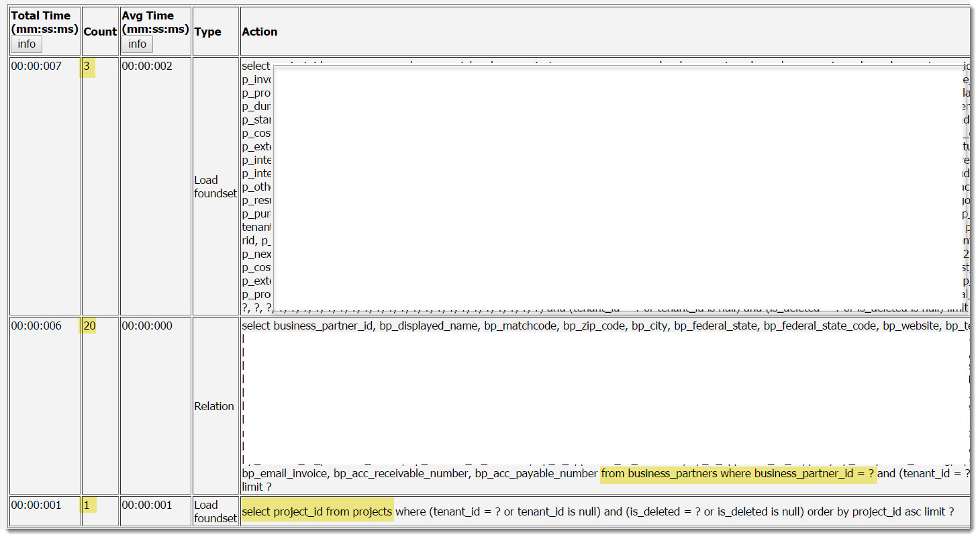Click highlighted 'select project_id from projects' text
980x539 pixels.
pos(317,511)
